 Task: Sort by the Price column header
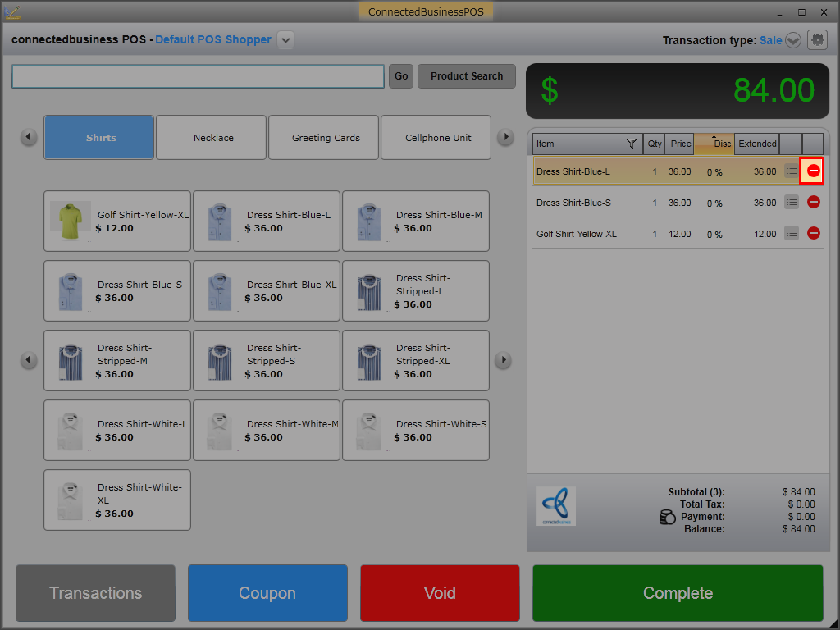click(x=680, y=144)
